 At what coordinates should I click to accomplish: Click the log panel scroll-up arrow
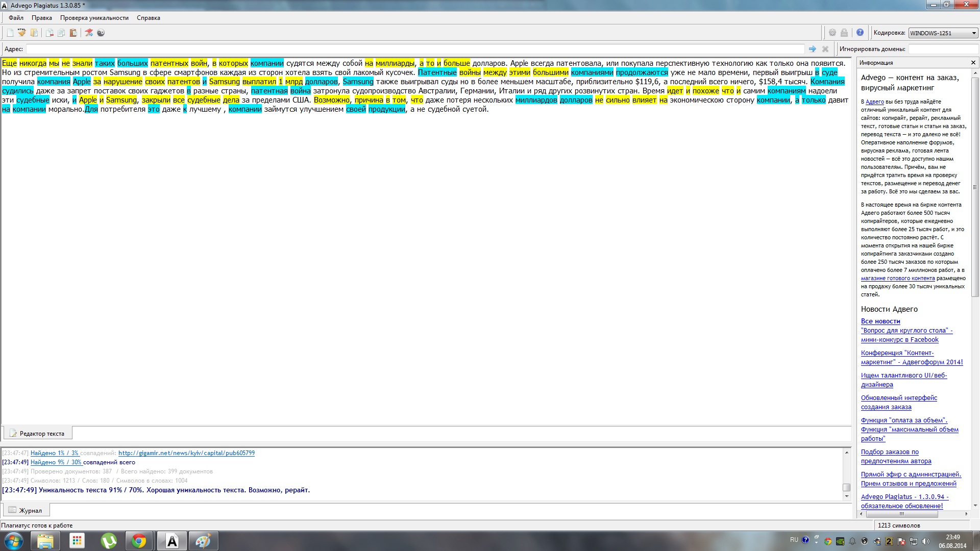point(846,453)
